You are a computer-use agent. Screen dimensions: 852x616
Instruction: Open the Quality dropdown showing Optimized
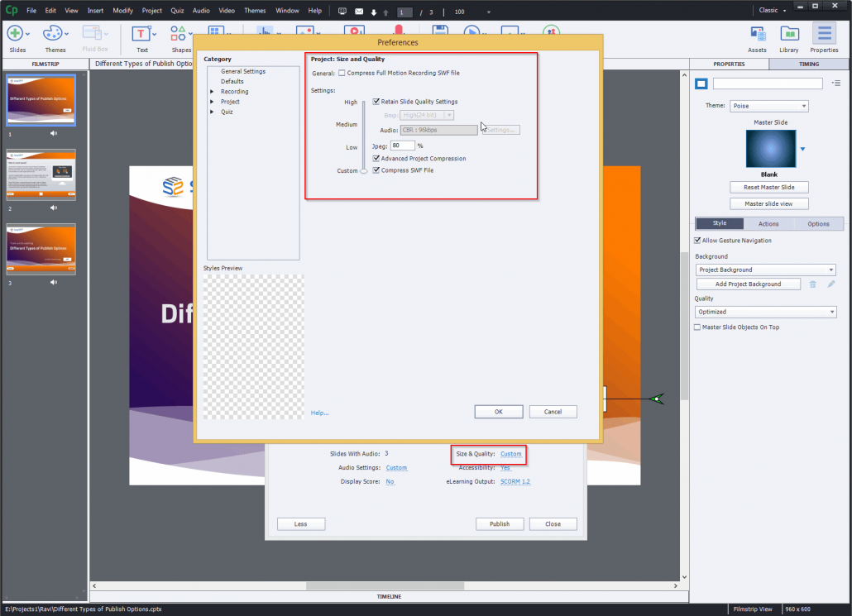[x=765, y=312]
